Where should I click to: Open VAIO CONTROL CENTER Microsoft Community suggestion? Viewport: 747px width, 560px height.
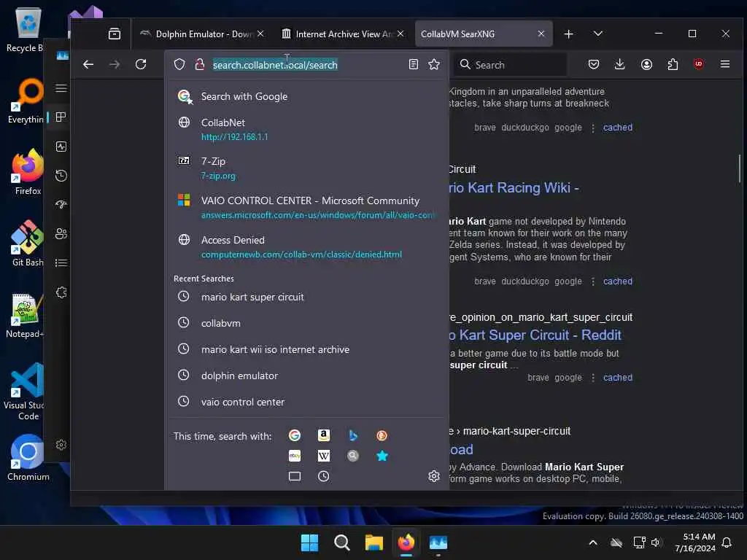[x=306, y=208]
